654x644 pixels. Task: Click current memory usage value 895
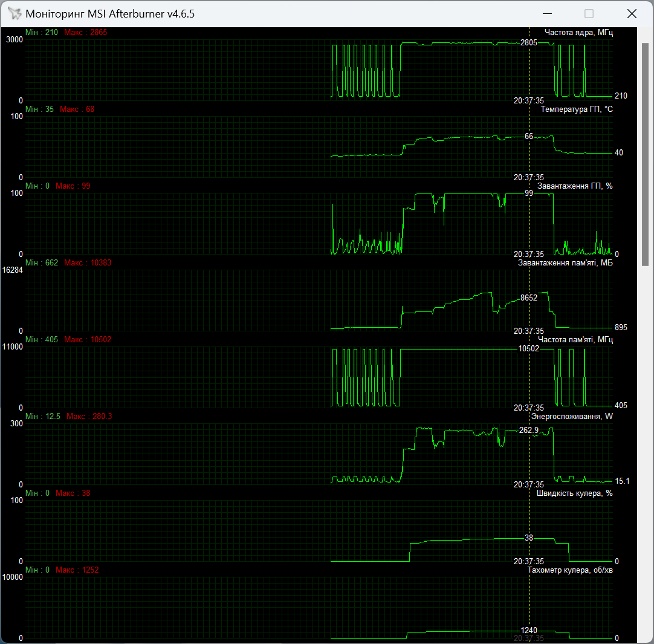[x=621, y=328]
